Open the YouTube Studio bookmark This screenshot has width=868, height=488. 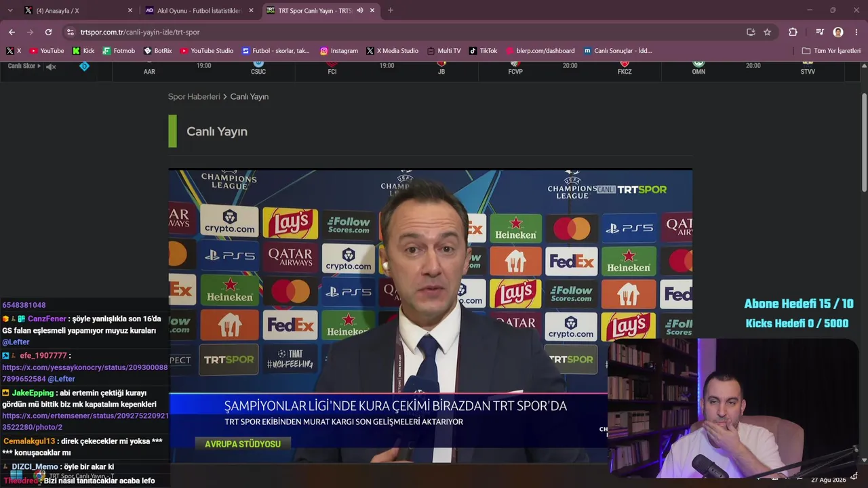coord(207,51)
